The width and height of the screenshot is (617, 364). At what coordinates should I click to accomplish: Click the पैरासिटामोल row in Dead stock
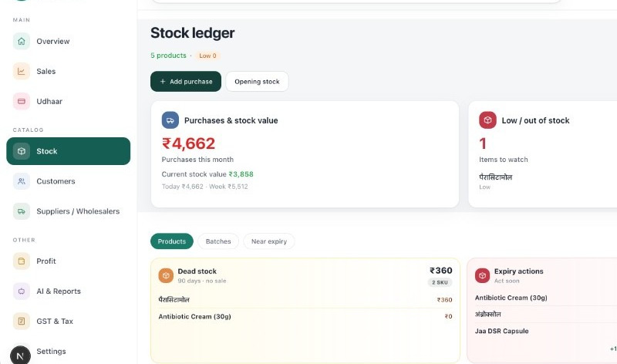(x=305, y=300)
